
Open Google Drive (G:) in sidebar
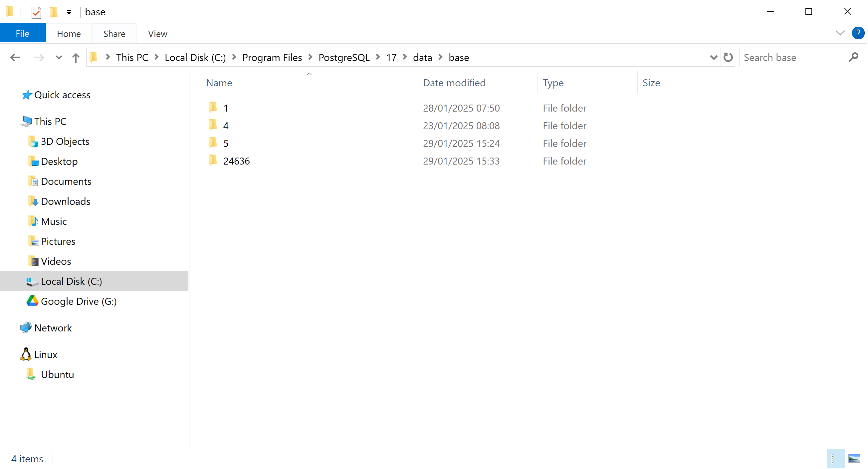[x=79, y=301]
